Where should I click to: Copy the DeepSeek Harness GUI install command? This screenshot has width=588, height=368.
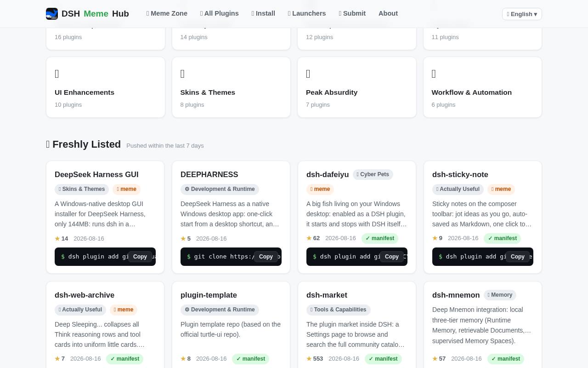click(x=140, y=257)
